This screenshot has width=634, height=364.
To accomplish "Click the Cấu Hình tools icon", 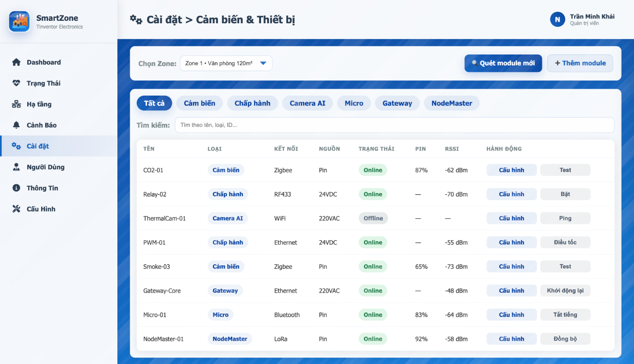I will [16, 209].
